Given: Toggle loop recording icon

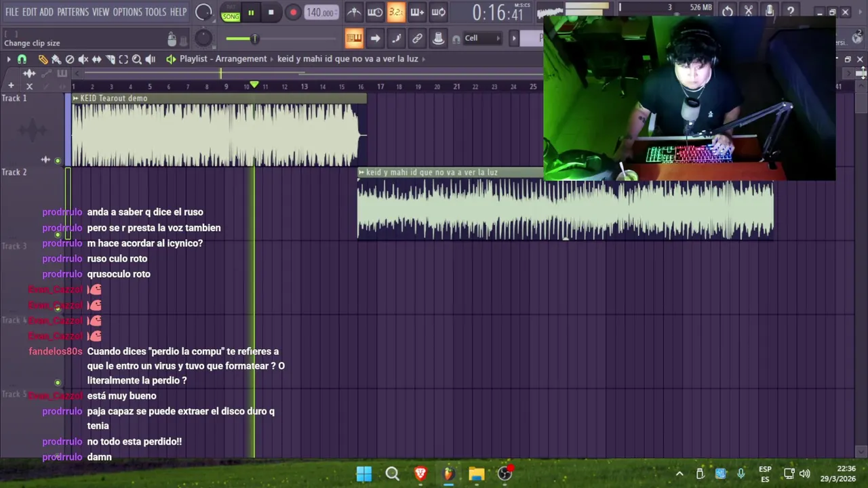Looking at the screenshot, I should click(x=438, y=12).
